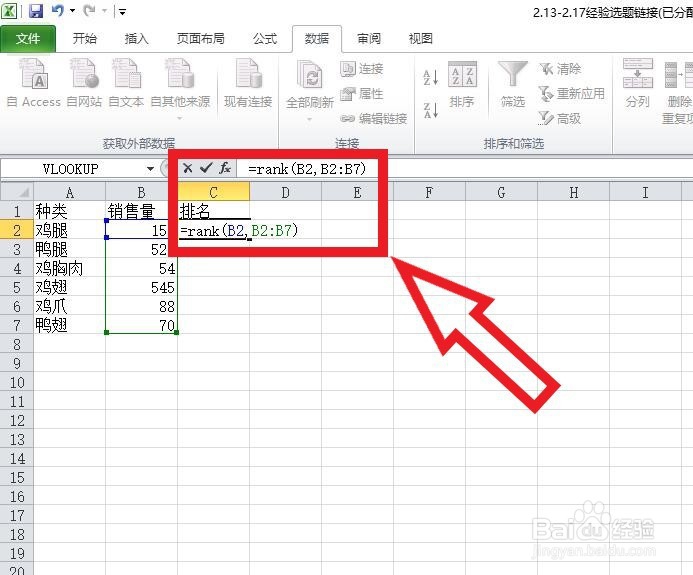This screenshot has height=575, width=693.
Task: Switch to the 页面布局 tab
Action: [x=201, y=39]
